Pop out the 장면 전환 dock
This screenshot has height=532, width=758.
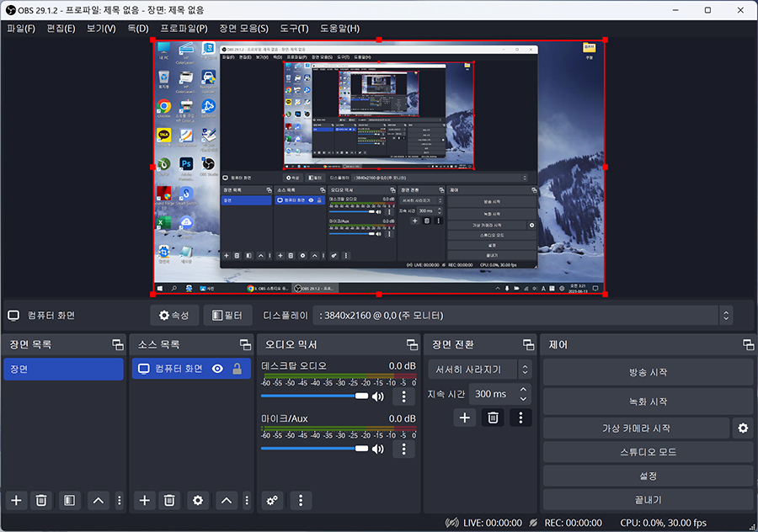tap(529, 344)
